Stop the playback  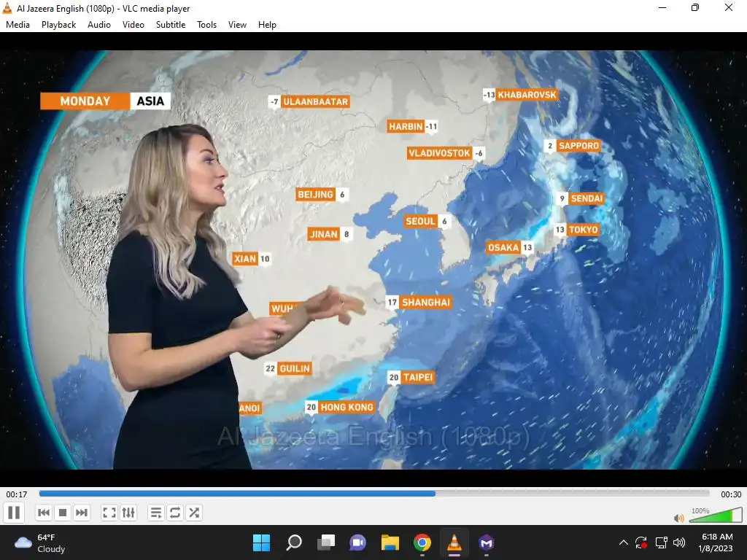coord(63,513)
